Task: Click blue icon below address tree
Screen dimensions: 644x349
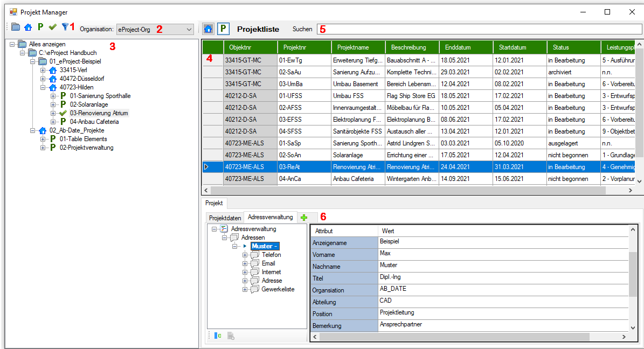Action: pos(218,336)
